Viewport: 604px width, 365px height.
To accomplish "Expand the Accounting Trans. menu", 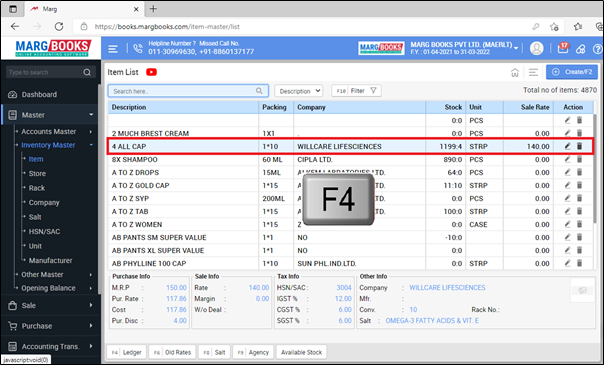I will pyautogui.click(x=50, y=346).
